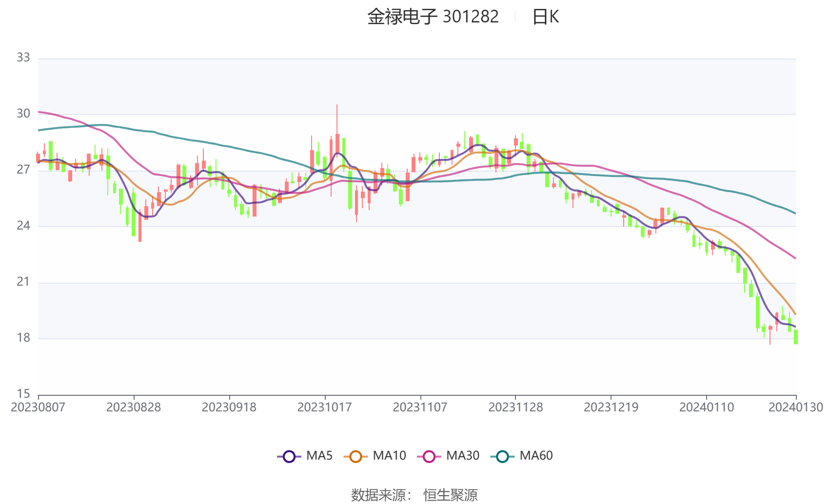Image resolution: width=829 pixels, height=504 pixels.
Task: Click the 20240130 date label
Action: [x=795, y=407]
